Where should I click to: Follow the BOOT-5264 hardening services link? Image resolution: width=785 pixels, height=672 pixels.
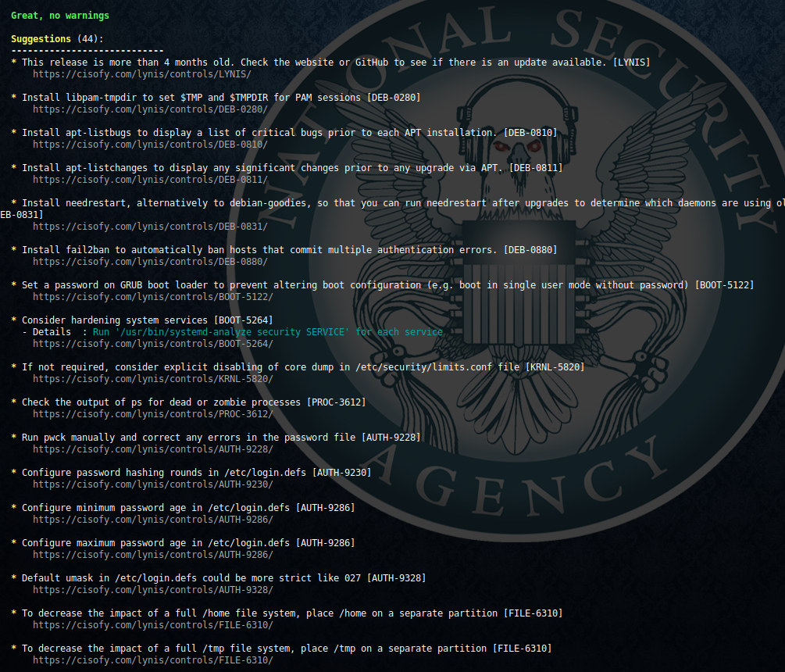tap(152, 344)
